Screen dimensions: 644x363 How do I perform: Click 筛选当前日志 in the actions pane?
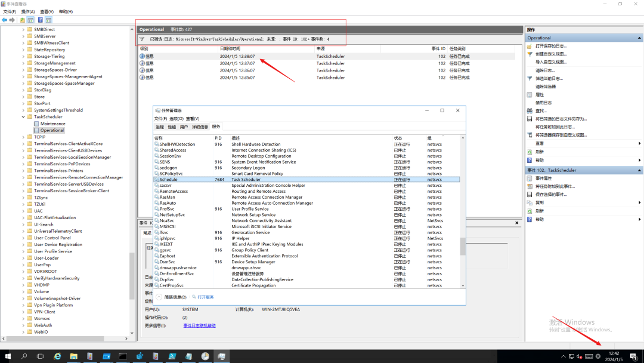coord(549,79)
